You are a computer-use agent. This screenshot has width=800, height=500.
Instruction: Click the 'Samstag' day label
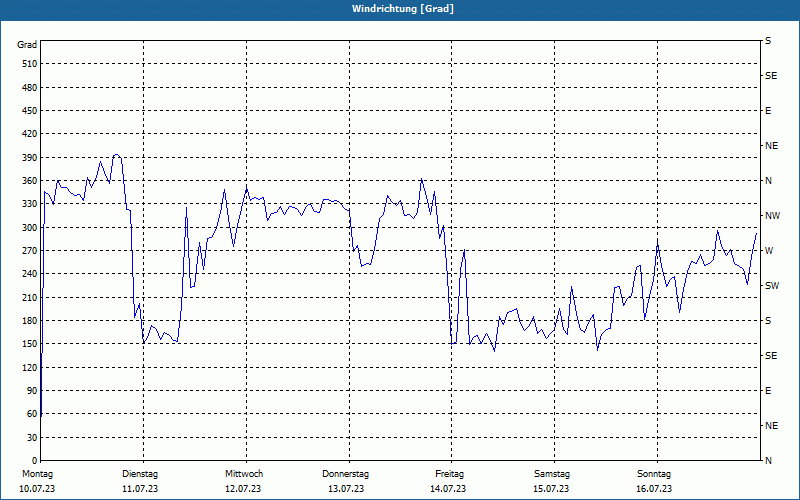552,474
